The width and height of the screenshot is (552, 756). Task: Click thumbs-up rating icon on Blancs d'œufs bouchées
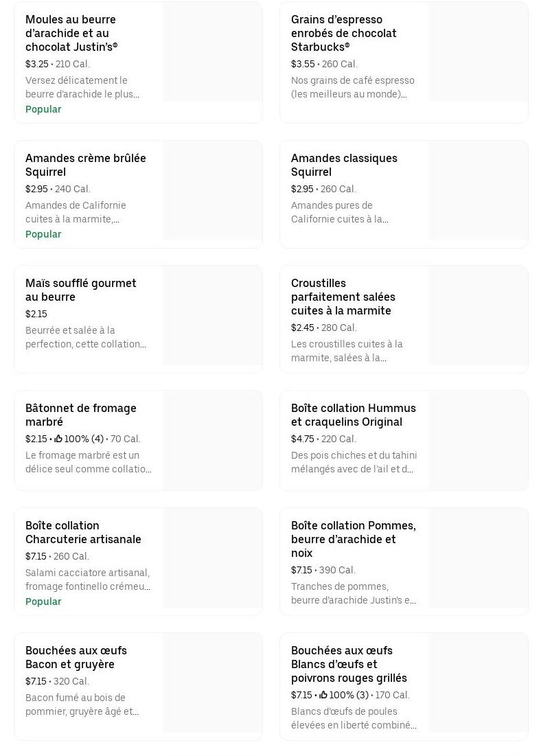point(323,695)
